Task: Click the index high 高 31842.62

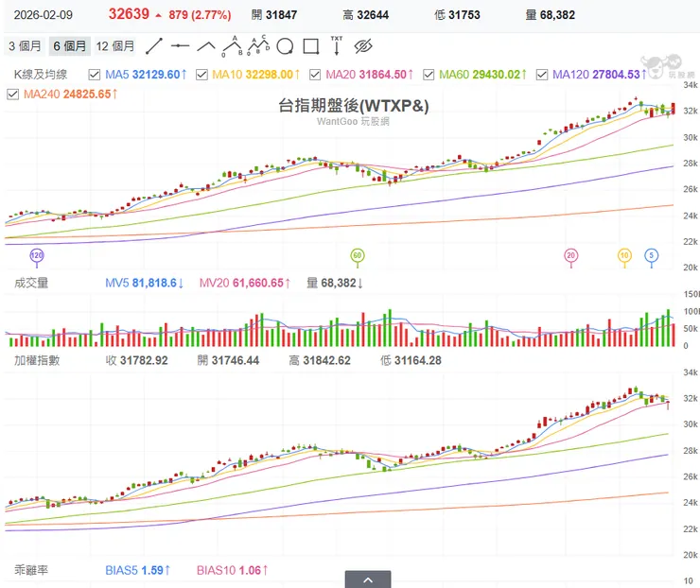Action: [320, 360]
